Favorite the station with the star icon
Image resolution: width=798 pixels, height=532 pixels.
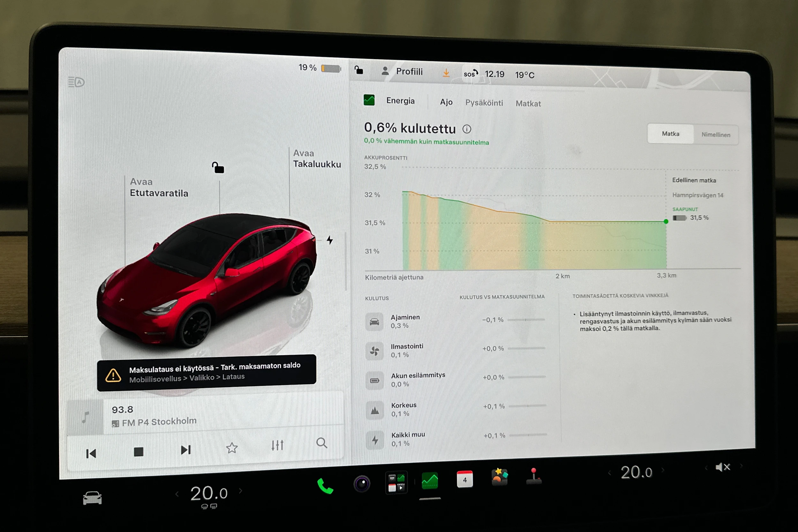coord(232,448)
